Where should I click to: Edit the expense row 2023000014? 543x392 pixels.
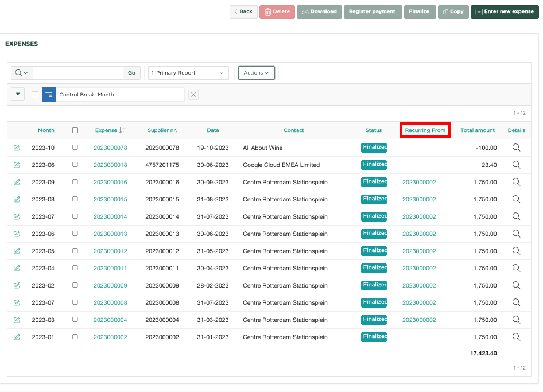pyautogui.click(x=17, y=216)
